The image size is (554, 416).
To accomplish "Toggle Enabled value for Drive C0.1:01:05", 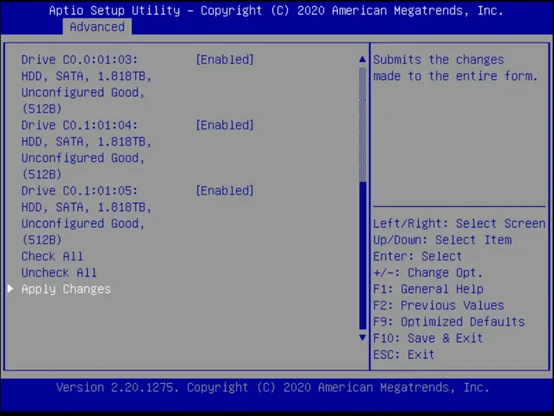I will click(x=225, y=191).
